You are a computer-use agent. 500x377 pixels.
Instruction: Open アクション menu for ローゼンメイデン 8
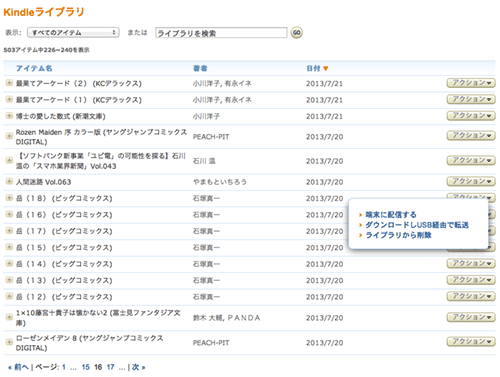click(x=471, y=341)
